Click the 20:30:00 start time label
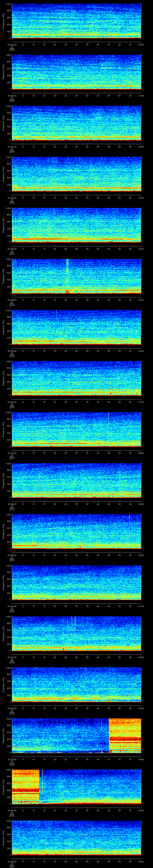153x868 pixels. [12, 96]
